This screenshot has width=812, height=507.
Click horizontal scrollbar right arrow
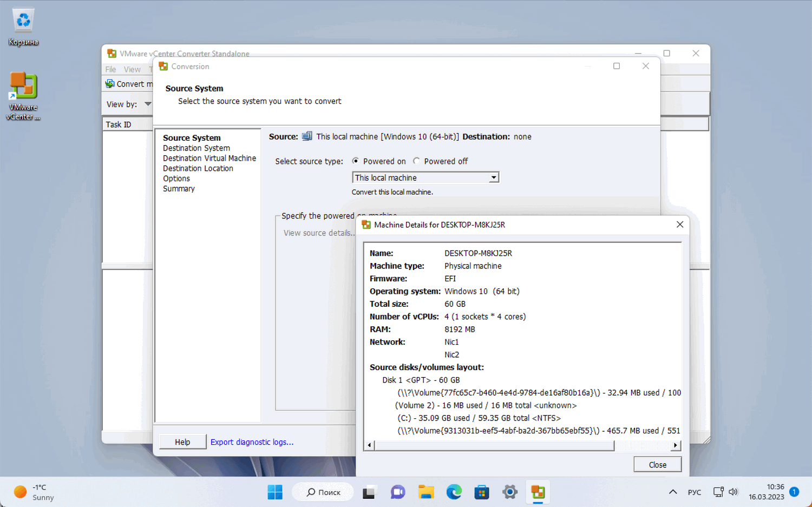click(x=676, y=445)
